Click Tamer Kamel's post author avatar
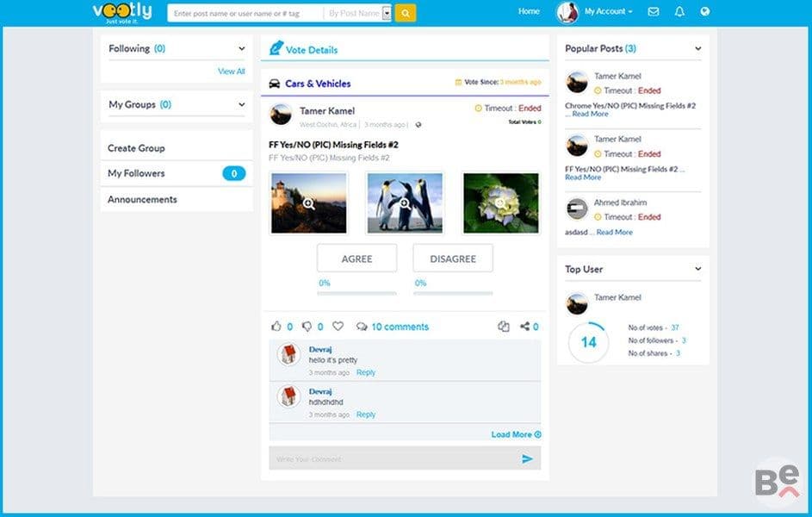 coord(281,115)
